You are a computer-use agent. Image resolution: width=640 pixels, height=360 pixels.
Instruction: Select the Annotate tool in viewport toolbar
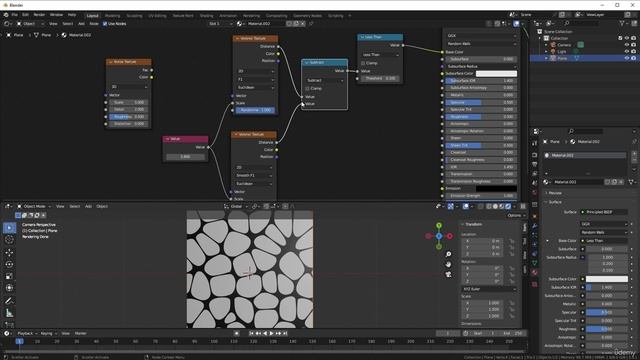pos(9,301)
